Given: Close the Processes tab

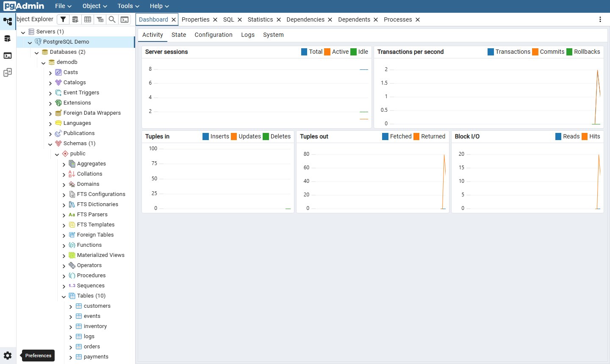Looking at the screenshot, I should pos(418,20).
